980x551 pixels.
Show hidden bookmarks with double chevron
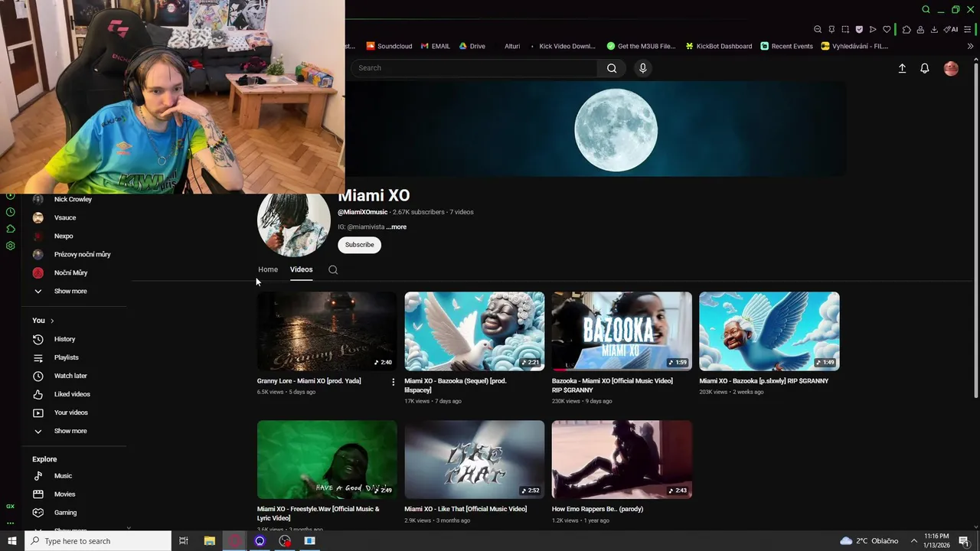click(970, 46)
